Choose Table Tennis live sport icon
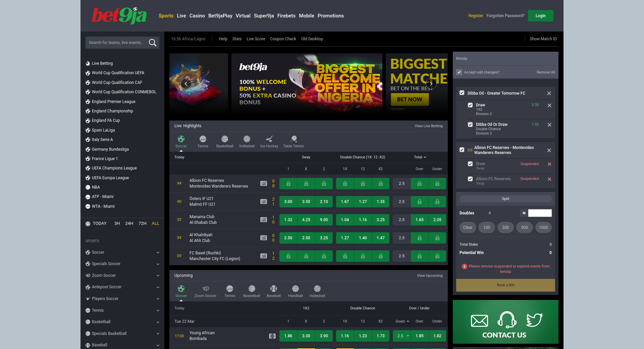Image resolution: width=644 pixels, height=349 pixels. 293,141
